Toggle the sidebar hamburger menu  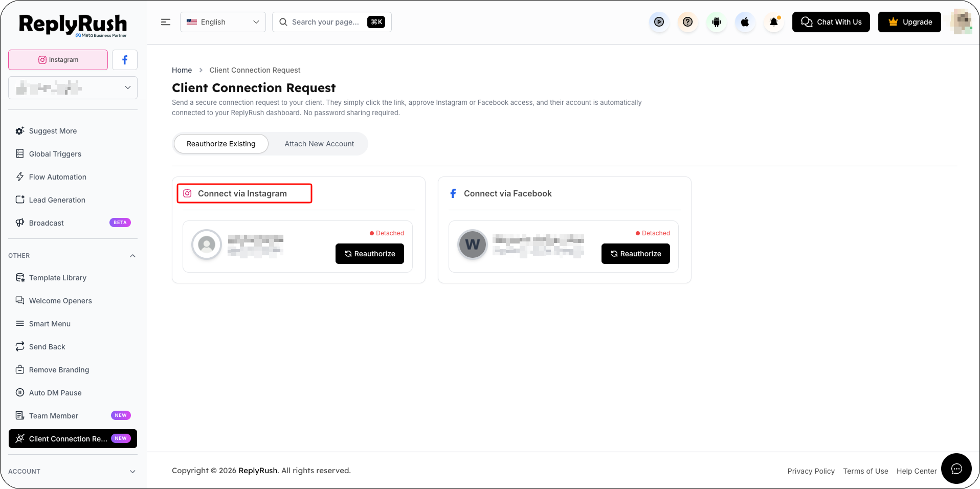point(166,22)
